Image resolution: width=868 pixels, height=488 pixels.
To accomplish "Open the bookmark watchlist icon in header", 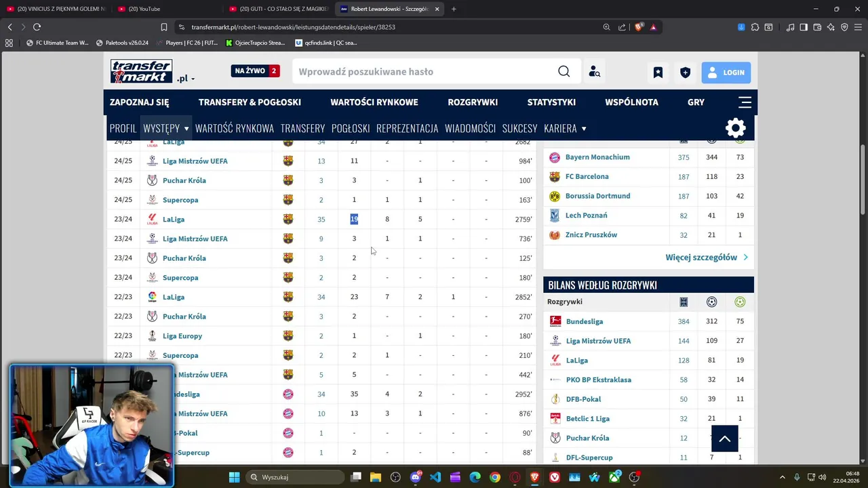I will [658, 73].
